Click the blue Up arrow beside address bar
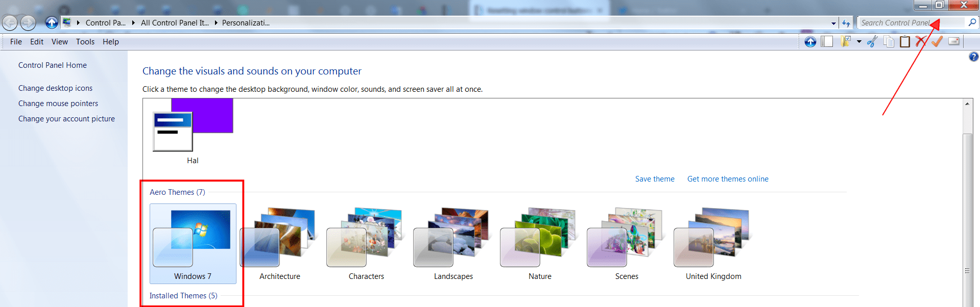The image size is (980, 307). [x=52, y=22]
